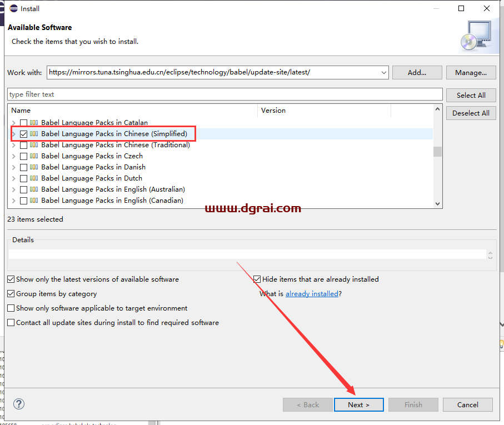This screenshot has width=504, height=425.
Task: Check Babel Language Packs in Danish
Action: pos(23,167)
